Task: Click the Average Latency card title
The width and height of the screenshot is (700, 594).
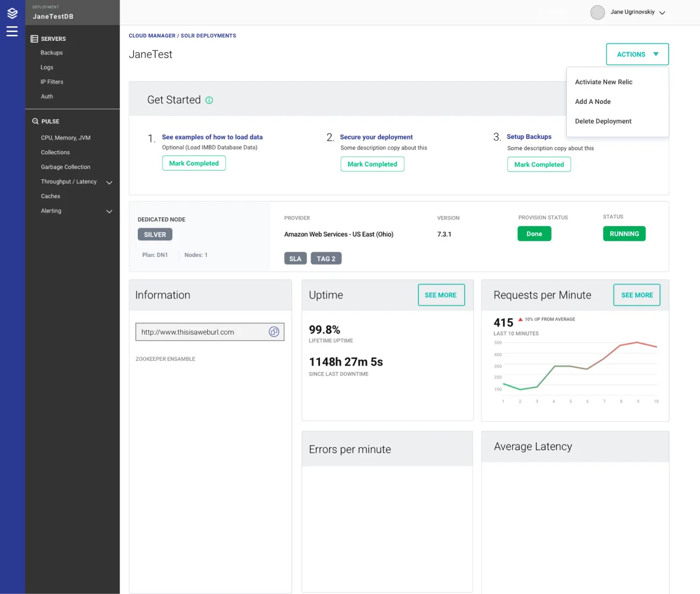Action: point(532,447)
